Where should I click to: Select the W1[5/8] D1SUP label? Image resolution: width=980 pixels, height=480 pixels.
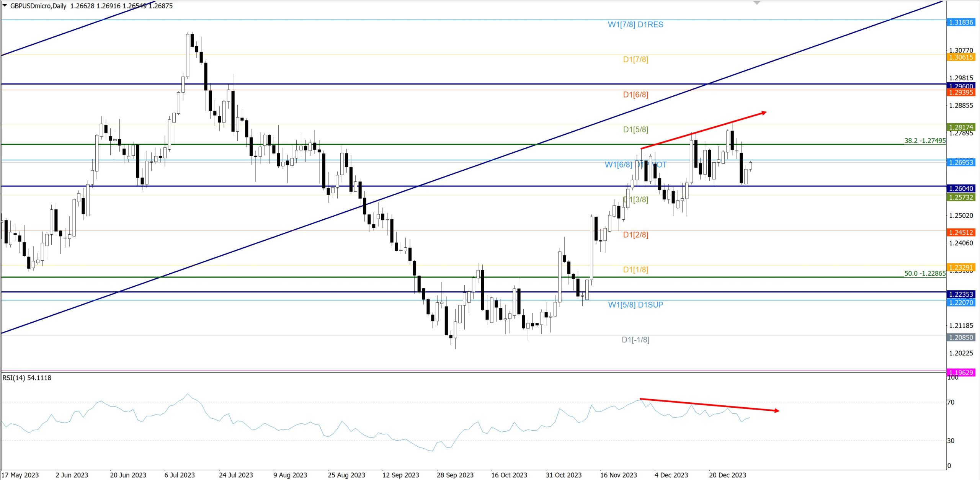pos(635,305)
